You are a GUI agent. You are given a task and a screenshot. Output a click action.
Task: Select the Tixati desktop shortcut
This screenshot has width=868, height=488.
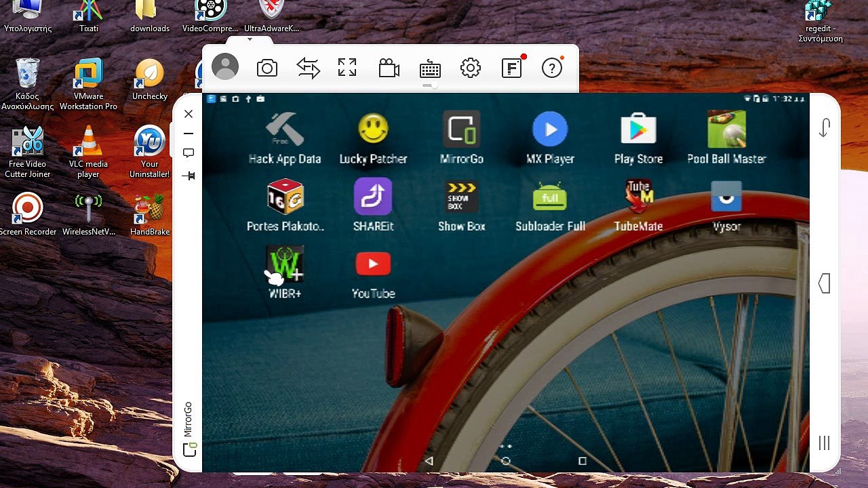(89, 17)
